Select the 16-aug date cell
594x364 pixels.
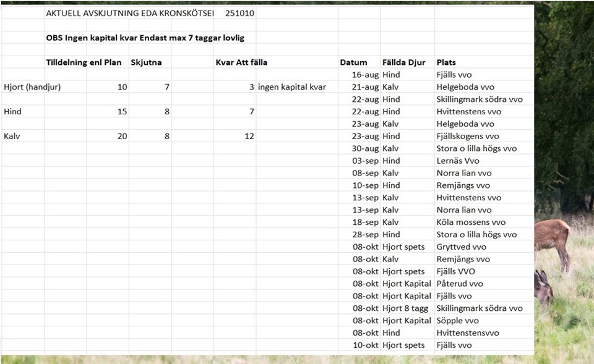(x=365, y=75)
